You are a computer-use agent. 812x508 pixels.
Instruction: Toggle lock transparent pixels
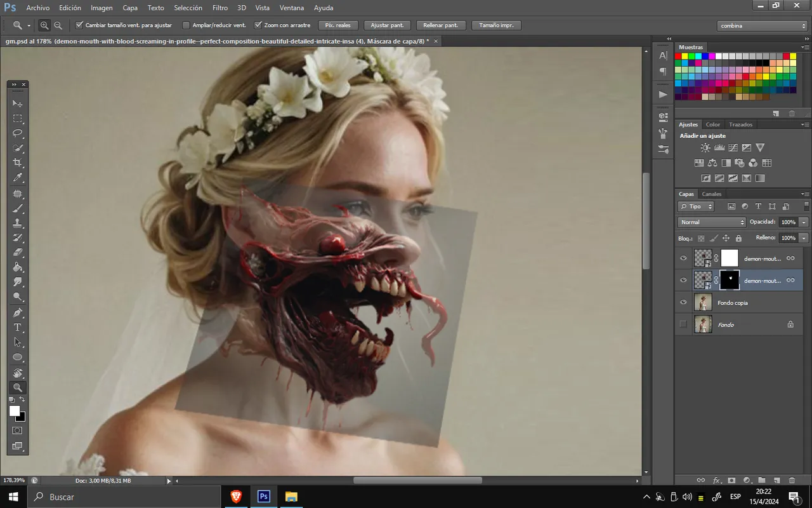point(701,238)
